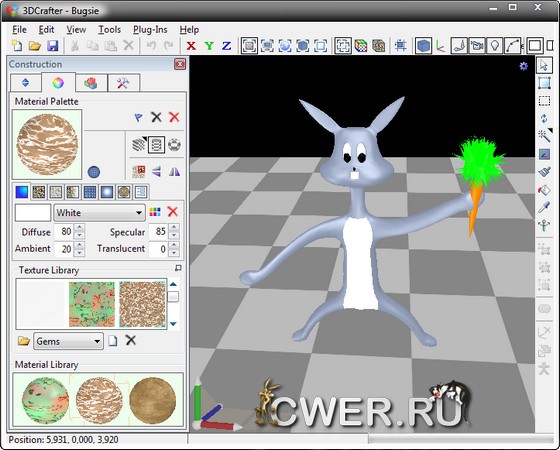The width and height of the screenshot is (560, 450).
Task: Open the Plug-Ins menu
Action: [150, 30]
